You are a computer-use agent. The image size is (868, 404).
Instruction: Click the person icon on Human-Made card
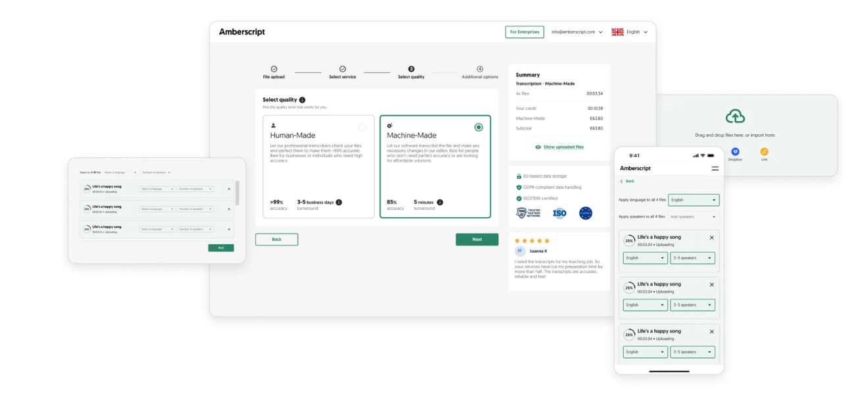[x=273, y=126]
